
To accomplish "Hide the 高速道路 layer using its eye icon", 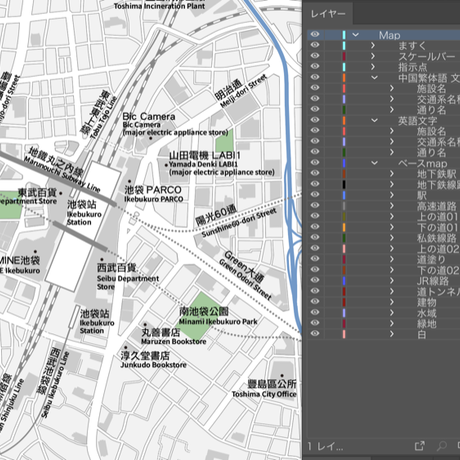I will 315,205.
